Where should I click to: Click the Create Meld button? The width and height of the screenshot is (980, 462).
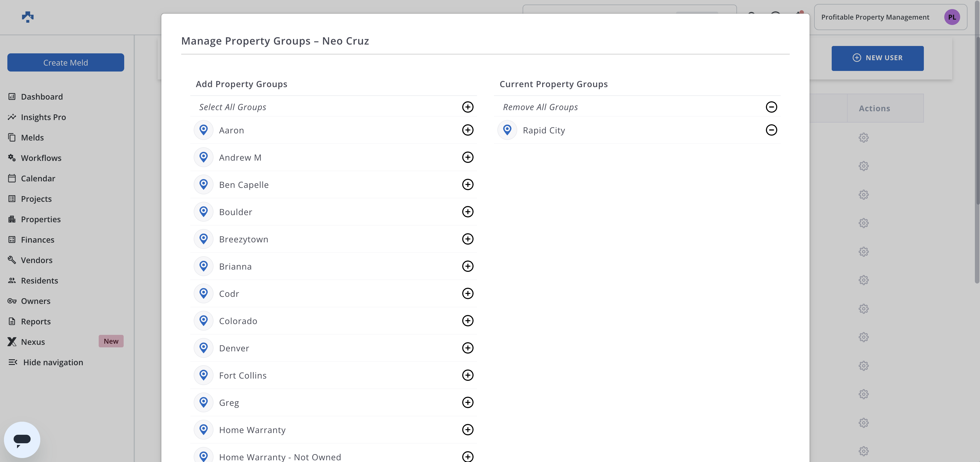tap(66, 62)
